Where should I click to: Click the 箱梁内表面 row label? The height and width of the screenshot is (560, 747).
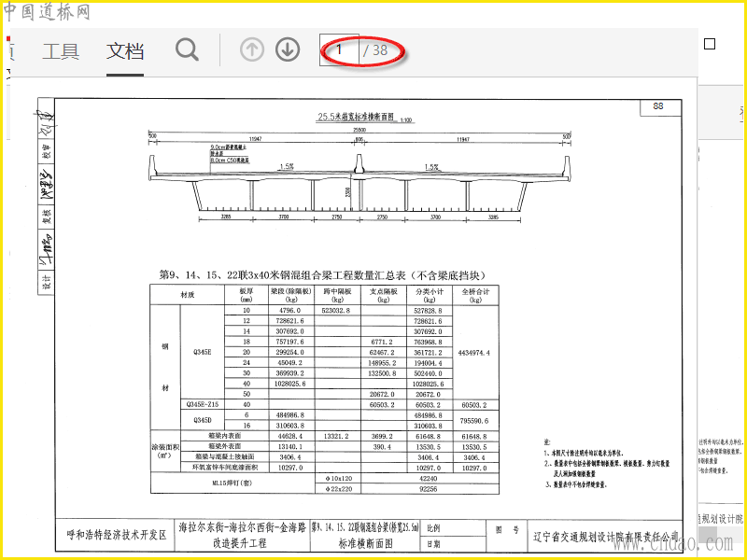pyautogui.click(x=224, y=436)
